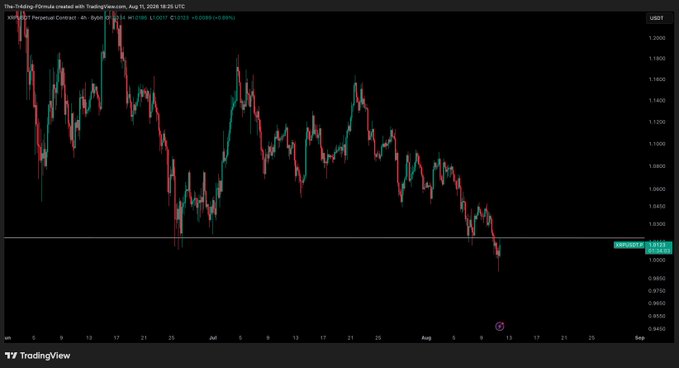
Task: Click the 0.9750 price axis label
Action: coord(657,291)
